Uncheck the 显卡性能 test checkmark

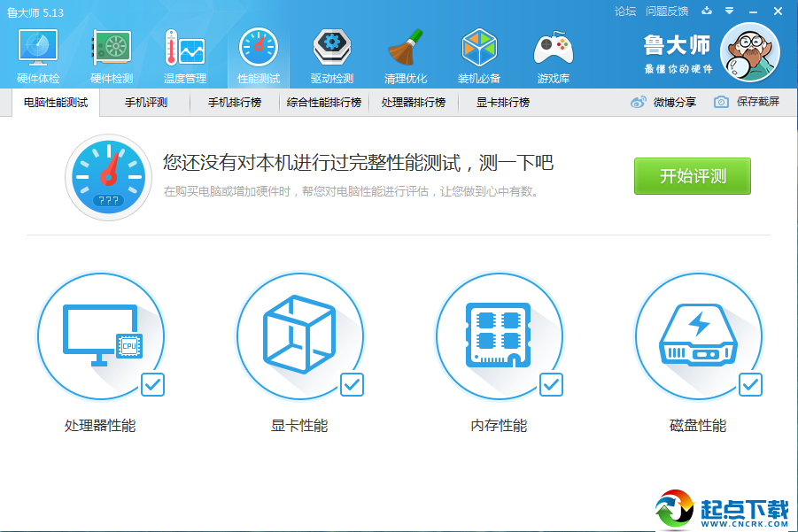click(353, 385)
